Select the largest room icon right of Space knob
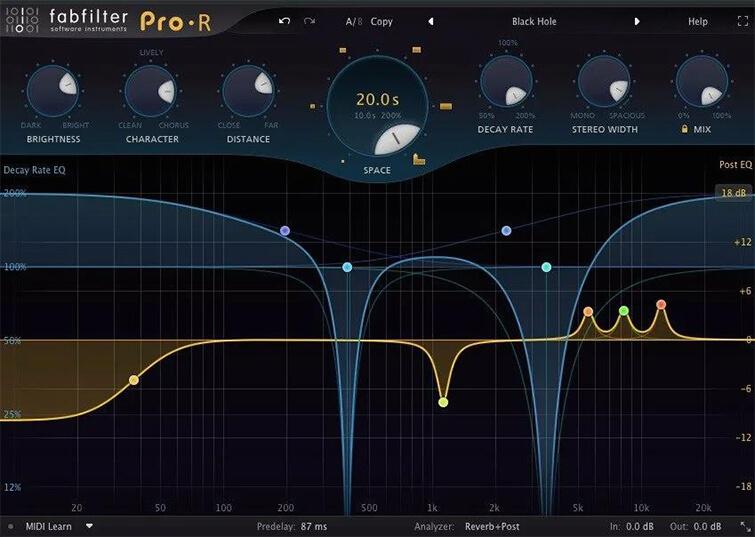This screenshot has width=755, height=537. (x=446, y=106)
